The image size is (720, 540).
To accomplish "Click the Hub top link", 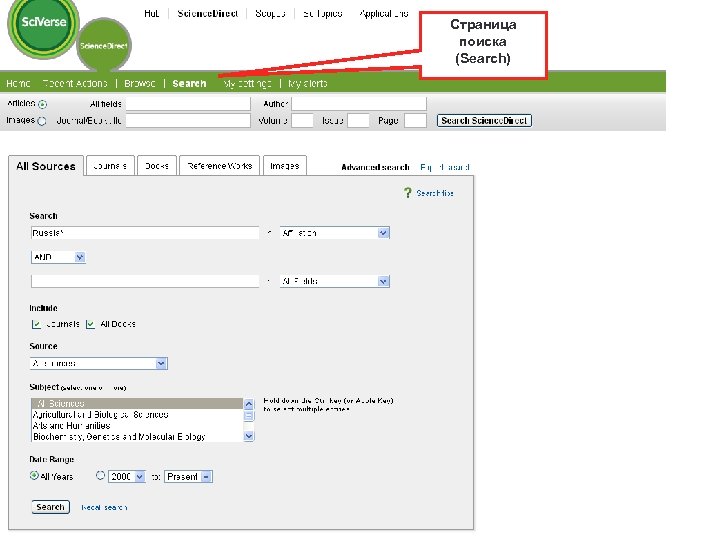I will [152, 14].
